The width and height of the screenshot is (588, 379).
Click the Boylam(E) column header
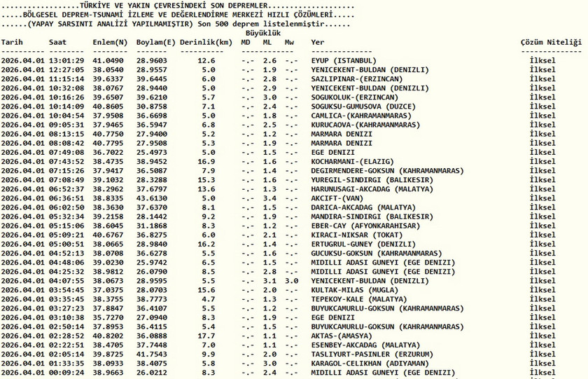click(156, 43)
